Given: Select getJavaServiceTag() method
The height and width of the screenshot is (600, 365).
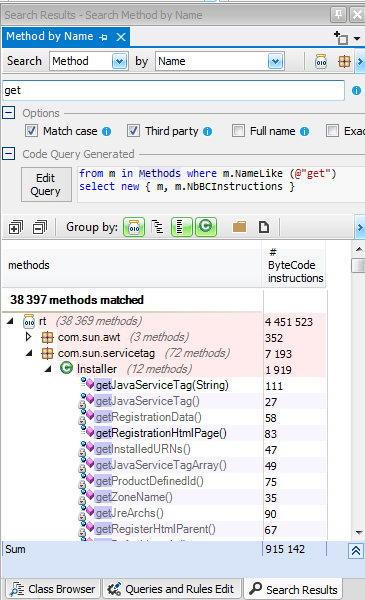Looking at the screenshot, I should tap(147, 401).
